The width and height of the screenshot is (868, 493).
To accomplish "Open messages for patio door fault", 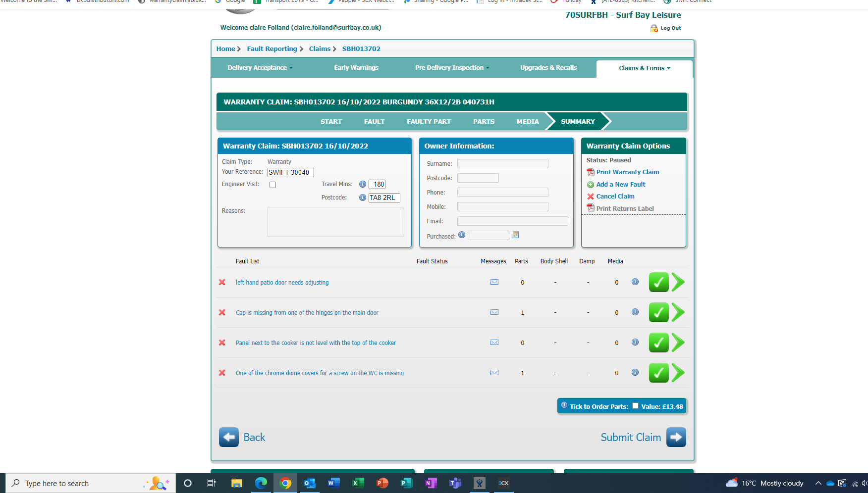I will 494,282.
